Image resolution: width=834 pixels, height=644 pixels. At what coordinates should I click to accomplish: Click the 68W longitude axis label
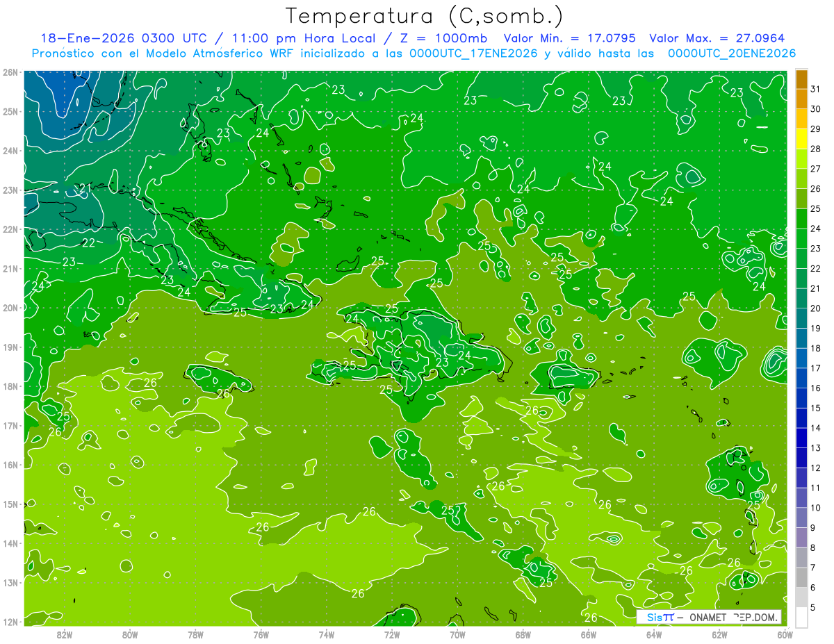pos(523,634)
